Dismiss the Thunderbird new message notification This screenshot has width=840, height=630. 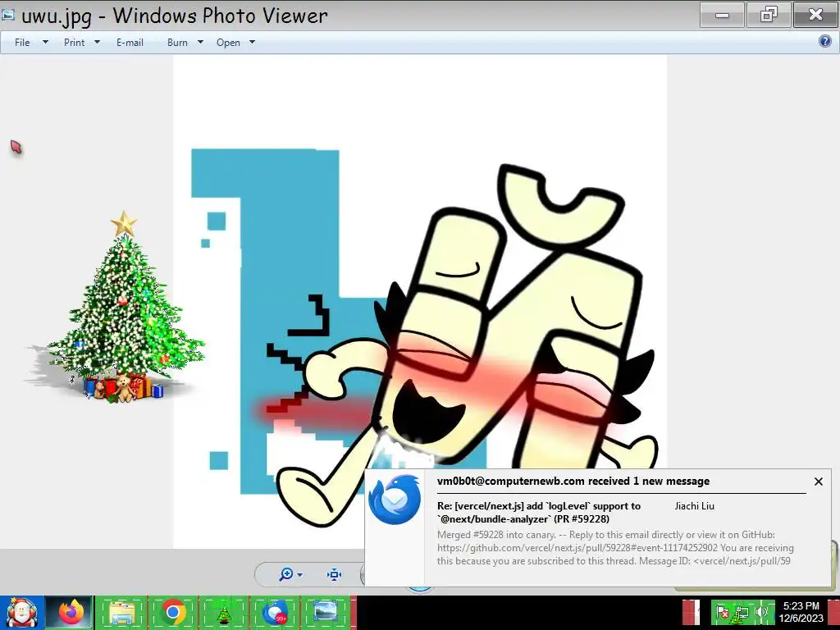818,482
